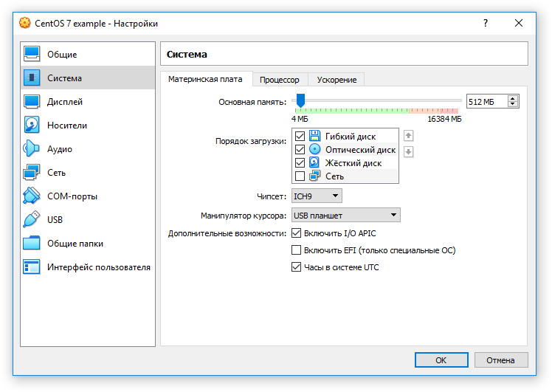Click the Общие папки folder icon
Screen dimensions: 552x392
pos(31,243)
